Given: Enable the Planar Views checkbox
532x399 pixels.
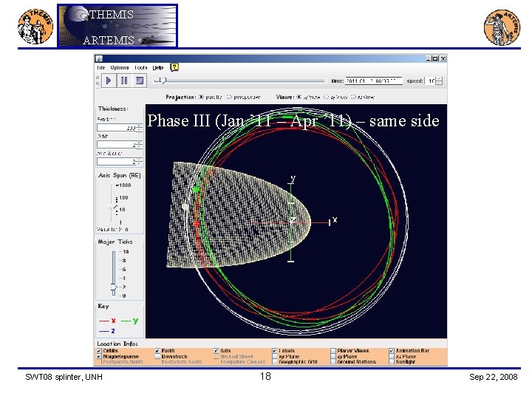Looking at the screenshot, I should tap(332, 351).
